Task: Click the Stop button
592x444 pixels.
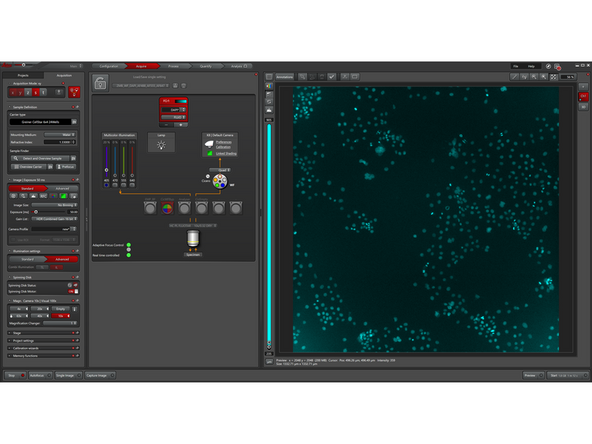Action: pos(15,375)
